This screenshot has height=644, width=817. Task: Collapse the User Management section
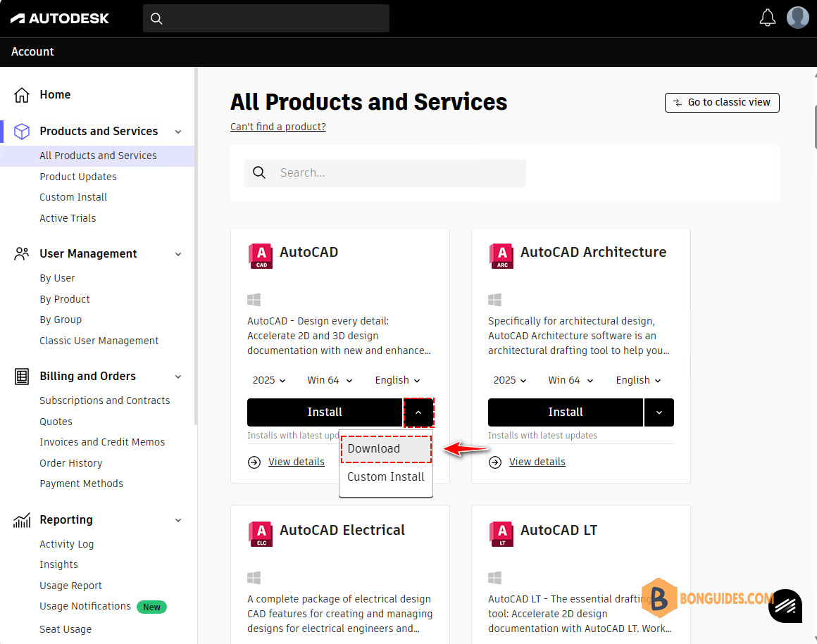click(x=178, y=254)
